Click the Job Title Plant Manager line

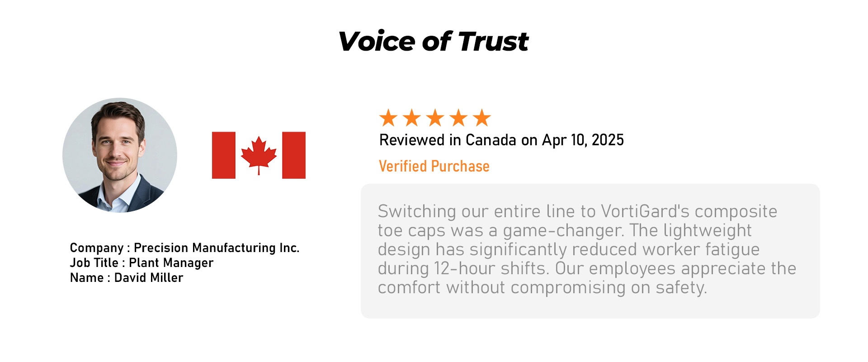(x=142, y=263)
